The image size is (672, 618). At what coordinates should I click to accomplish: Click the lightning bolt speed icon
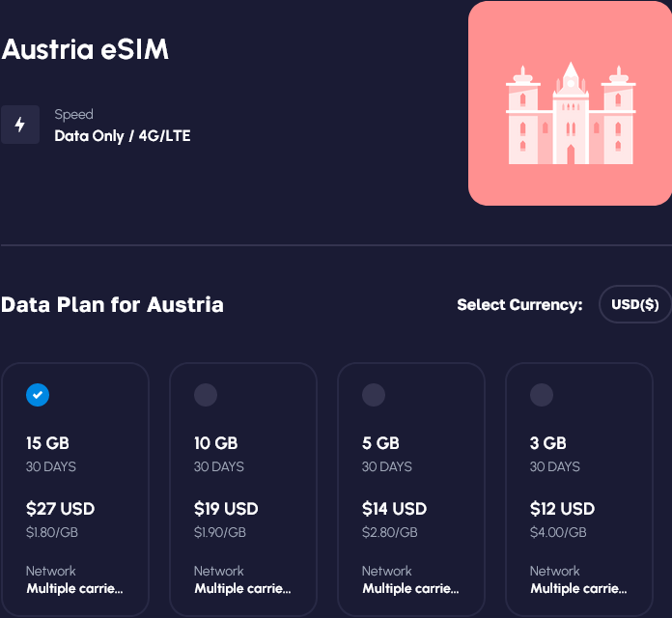[20, 125]
